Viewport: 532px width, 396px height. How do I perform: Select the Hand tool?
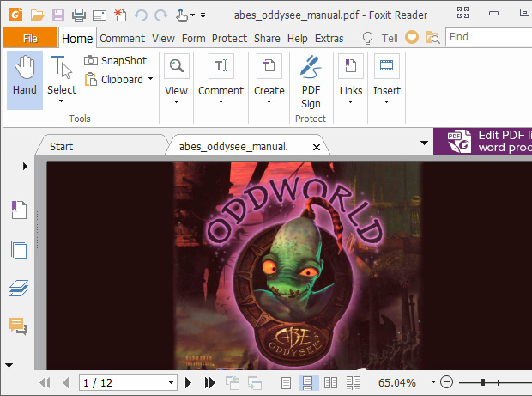coord(25,78)
